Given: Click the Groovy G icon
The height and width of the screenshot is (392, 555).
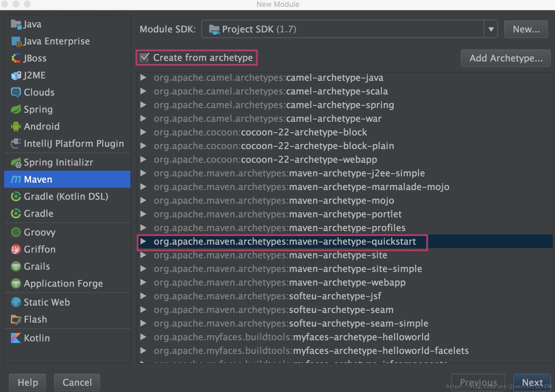Looking at the screenshot, I should click(16, 232).
